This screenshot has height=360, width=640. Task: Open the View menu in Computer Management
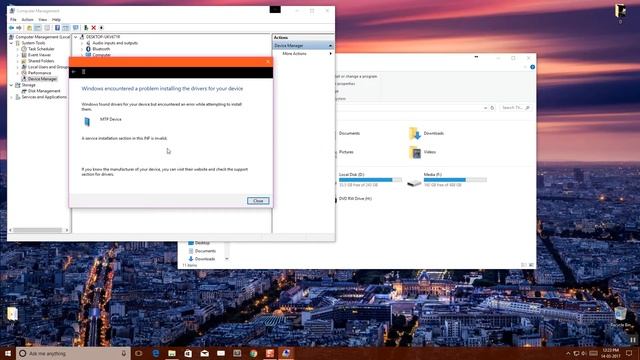tap(42, 20)
